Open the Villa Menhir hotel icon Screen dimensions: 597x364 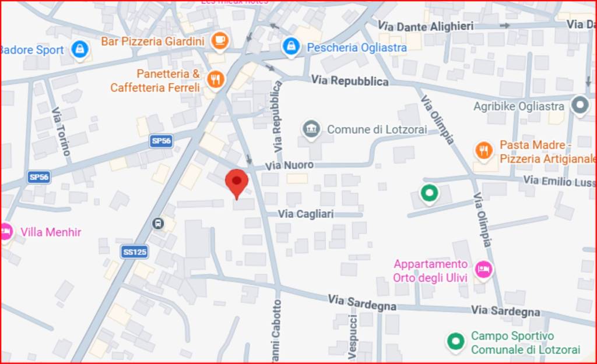pyautogui.click(x=5, y=232)
